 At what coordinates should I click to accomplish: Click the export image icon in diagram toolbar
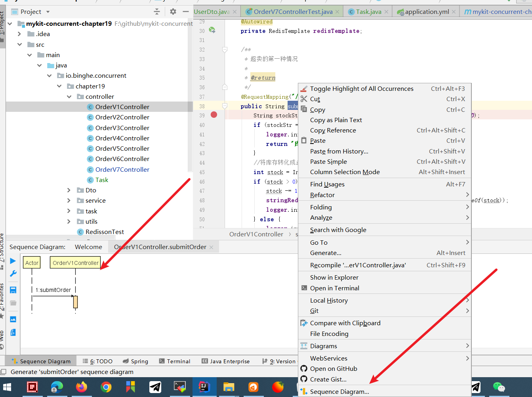pyautogui.click(x=13, y=319)
